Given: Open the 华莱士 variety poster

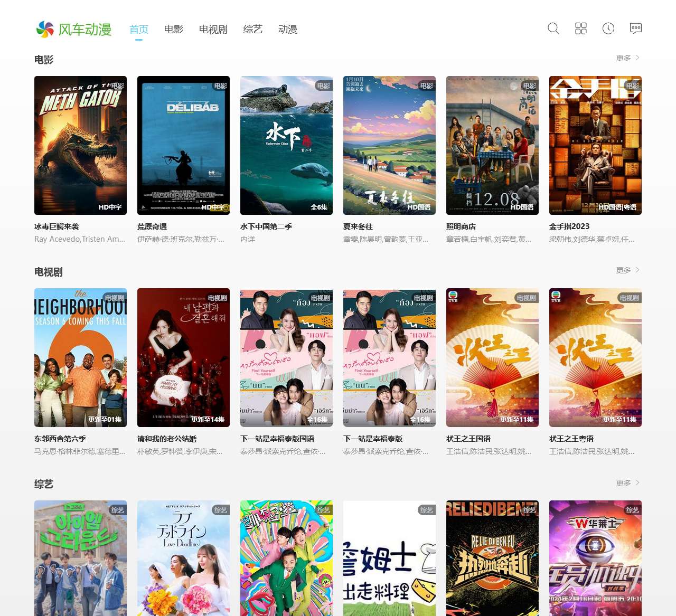Looking at the screenshot, I should click(x=595, y=558).
